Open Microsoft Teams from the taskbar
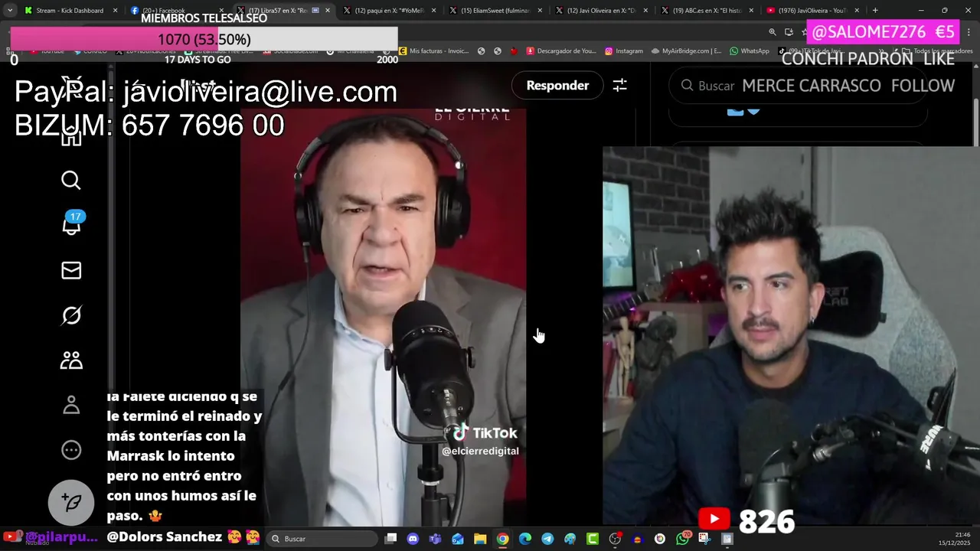 [436, 539]
